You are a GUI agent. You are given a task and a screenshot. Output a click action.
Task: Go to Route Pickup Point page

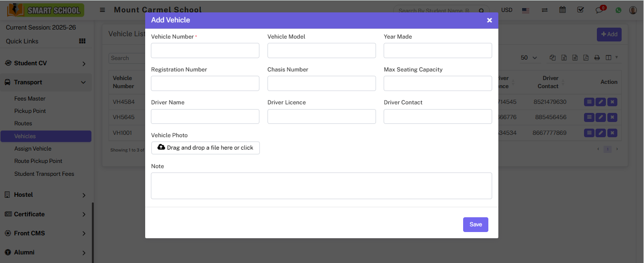coord(38,161)
